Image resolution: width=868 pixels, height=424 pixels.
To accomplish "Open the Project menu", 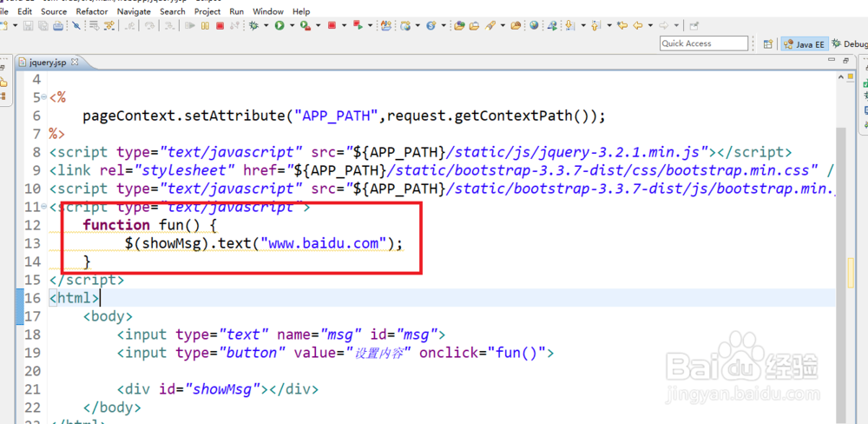I will pyautogui.click(x=207, y=11).
